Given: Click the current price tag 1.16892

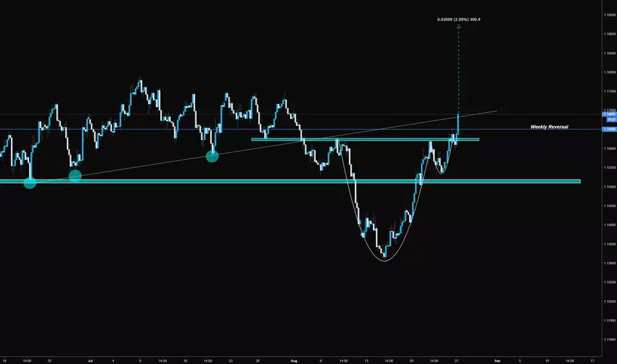Looking at the screenshot, I should (x=609, y=114).
